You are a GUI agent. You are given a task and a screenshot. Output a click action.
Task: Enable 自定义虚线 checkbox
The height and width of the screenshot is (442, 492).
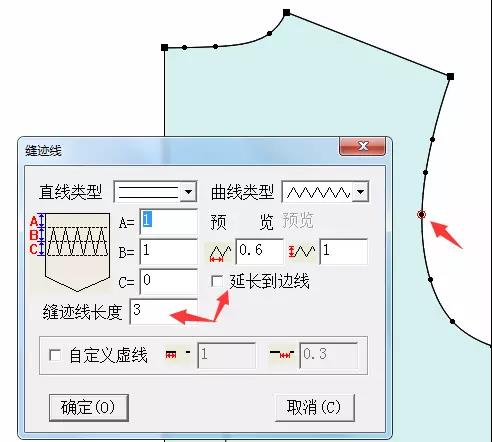pos(55,355)
